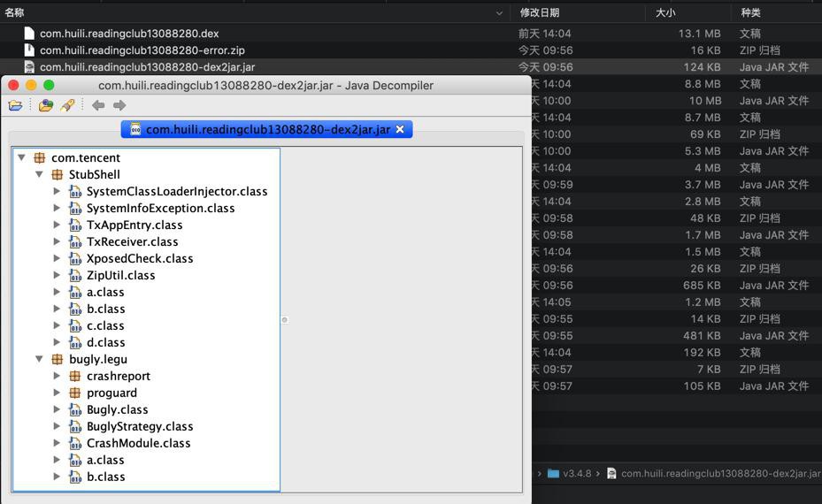Select SystemInfoException.class in tree
Screen dimensions: 822x504
(x=160, y=209)
